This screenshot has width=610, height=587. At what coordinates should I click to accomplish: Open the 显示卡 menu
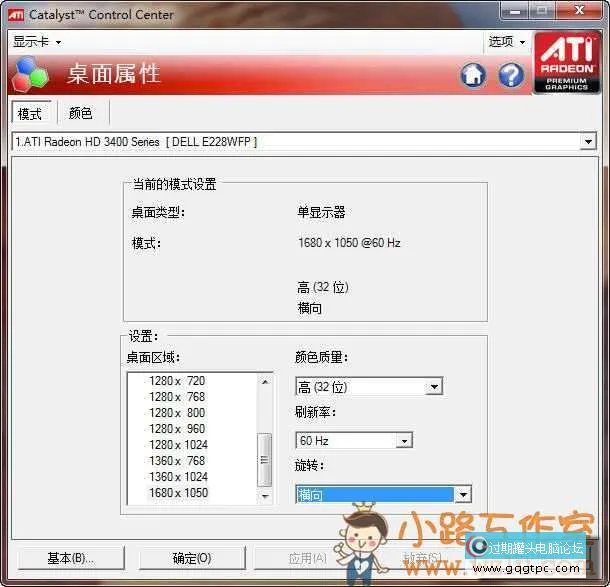click(x=37, y=42)
